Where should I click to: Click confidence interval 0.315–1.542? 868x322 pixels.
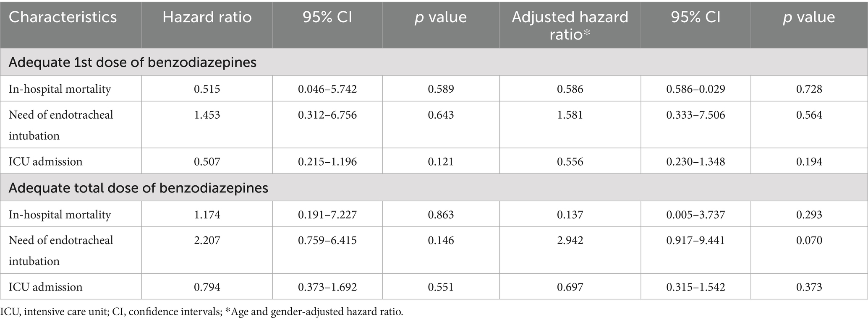coord(695,287)
